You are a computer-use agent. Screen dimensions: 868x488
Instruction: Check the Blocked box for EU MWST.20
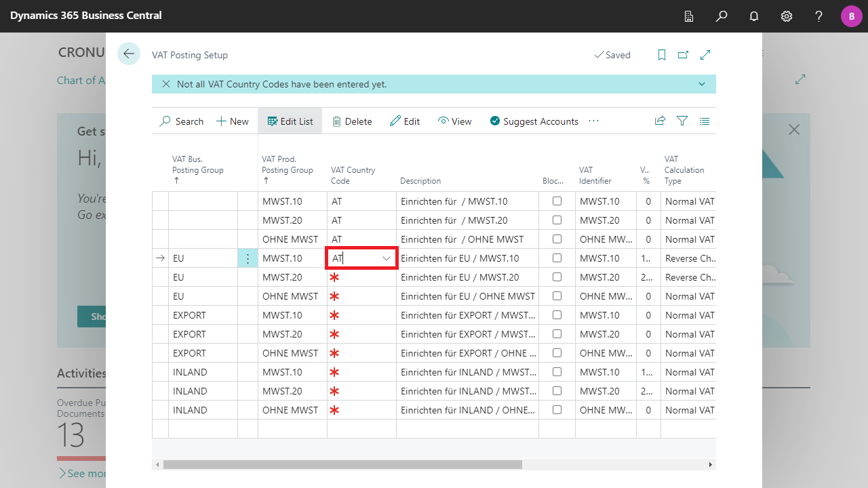(557, 277)
